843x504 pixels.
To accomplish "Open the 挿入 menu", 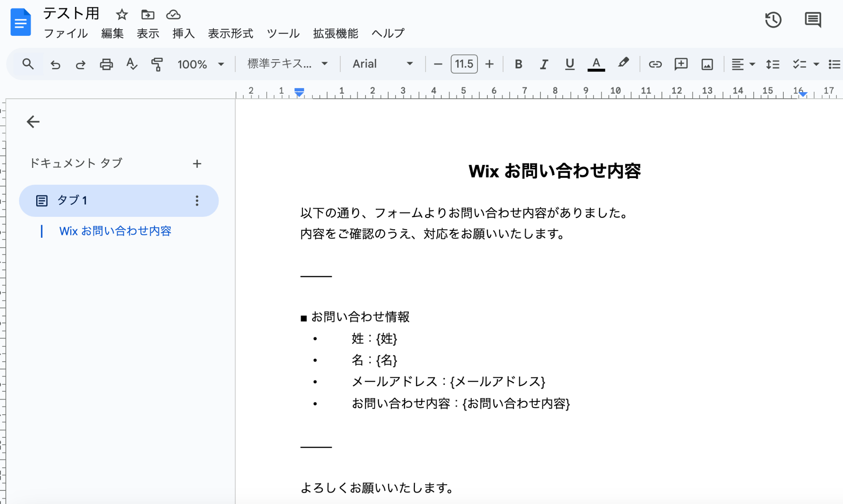I will [x=183, y=33].
